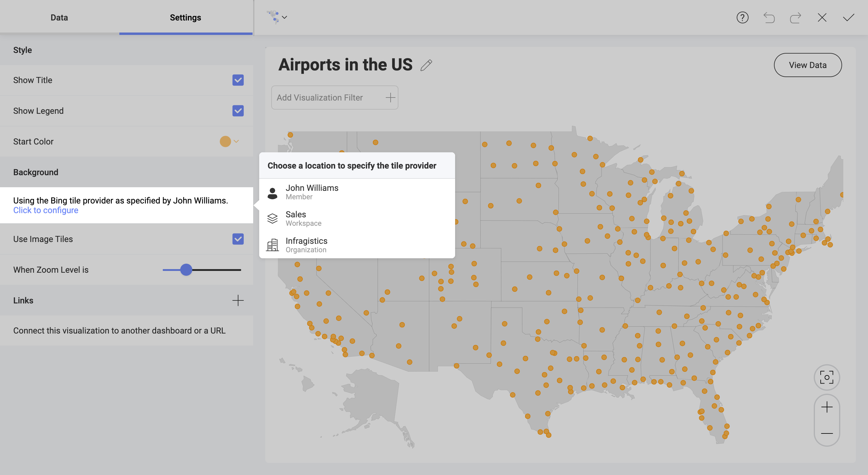Zoom in the map with plus
Image resolution: width=868 pixels, height=475 pixels.
[826, 407]
